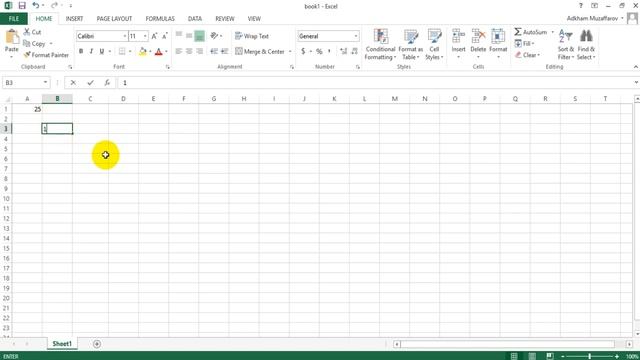Click the Save icon in quick access toolbar
Viewport: 640px width, 360px height.
(22, 6)
